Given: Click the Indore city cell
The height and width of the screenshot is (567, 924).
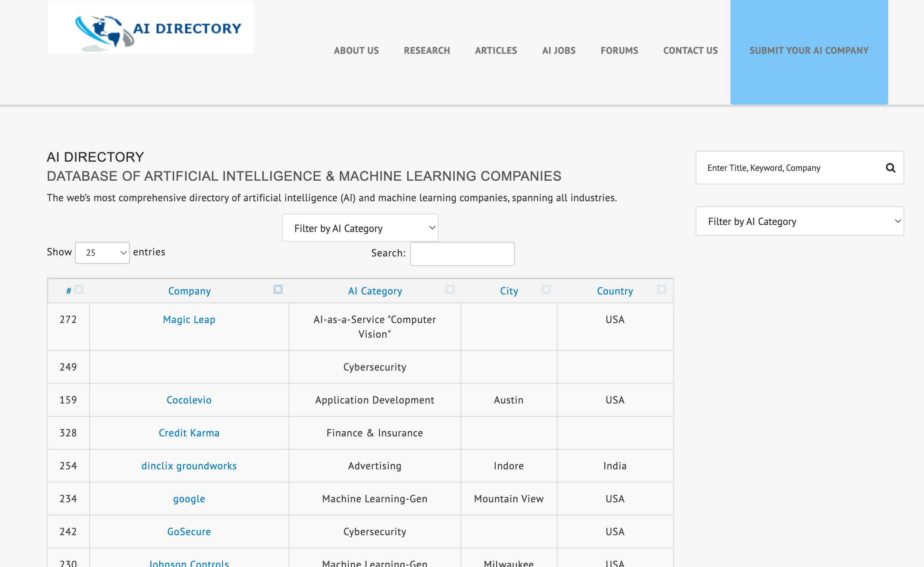Looking at the screenshot, I should point(509,466).
